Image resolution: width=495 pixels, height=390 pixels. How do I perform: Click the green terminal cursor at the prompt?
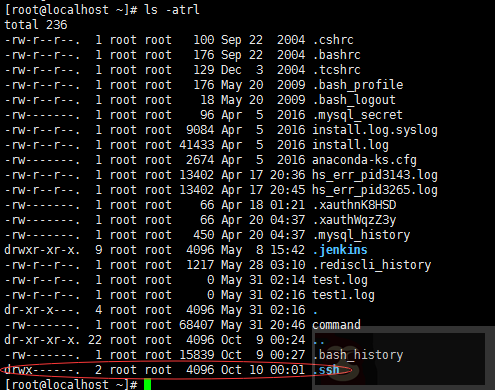click(148, 384)
